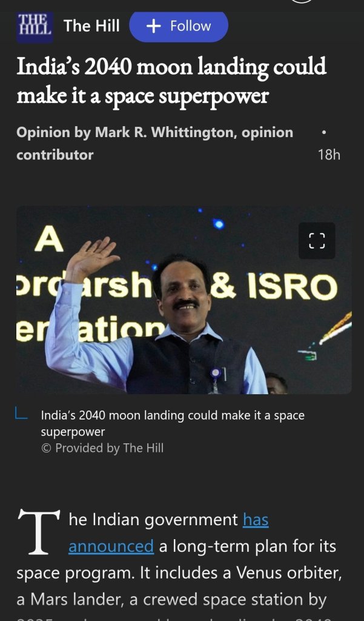The width and height of the screenshot is (364, 621).
Task: Follow The Hill publisher
Action: point(179,27)
